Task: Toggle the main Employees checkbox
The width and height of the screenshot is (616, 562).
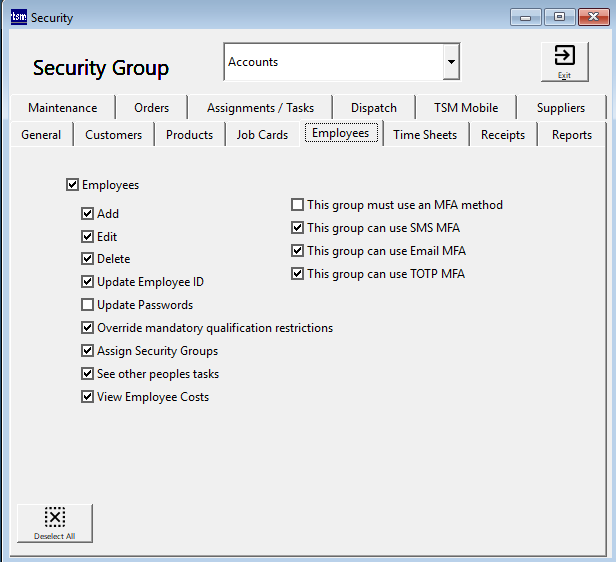Action: [72, 185]
